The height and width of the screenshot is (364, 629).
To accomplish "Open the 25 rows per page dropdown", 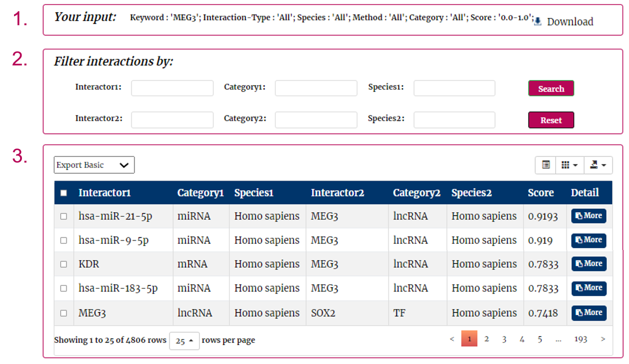I will [184, 341].
